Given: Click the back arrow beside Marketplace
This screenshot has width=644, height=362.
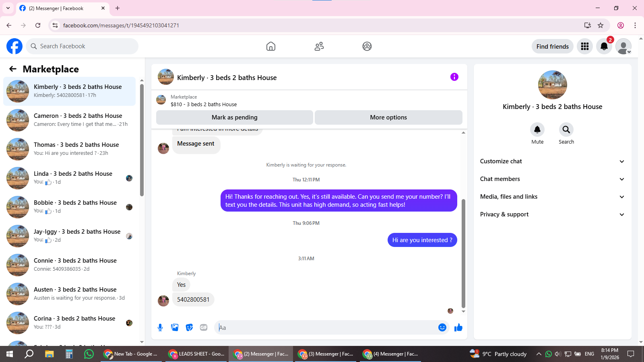Looking at the screenshot, I should [x=13, y=69].
